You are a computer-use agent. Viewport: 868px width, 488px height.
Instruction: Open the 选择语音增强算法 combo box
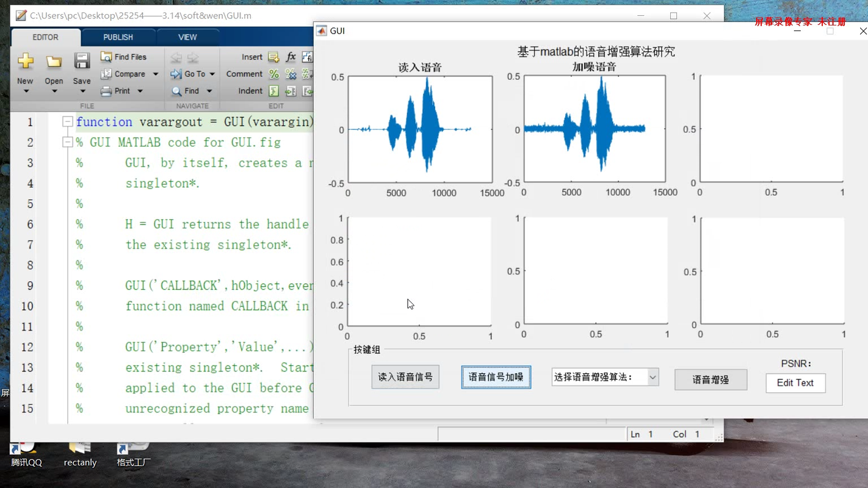605,377
